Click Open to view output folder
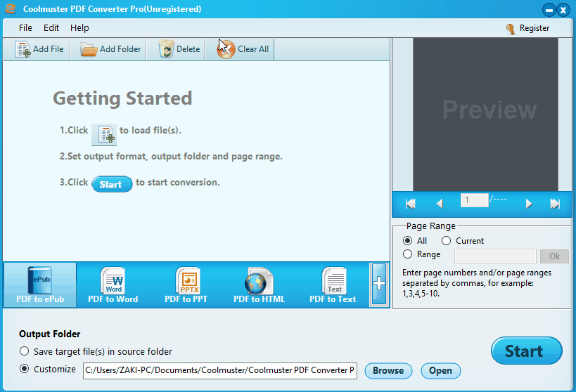576x392 pixels. [x=440, y=371]
